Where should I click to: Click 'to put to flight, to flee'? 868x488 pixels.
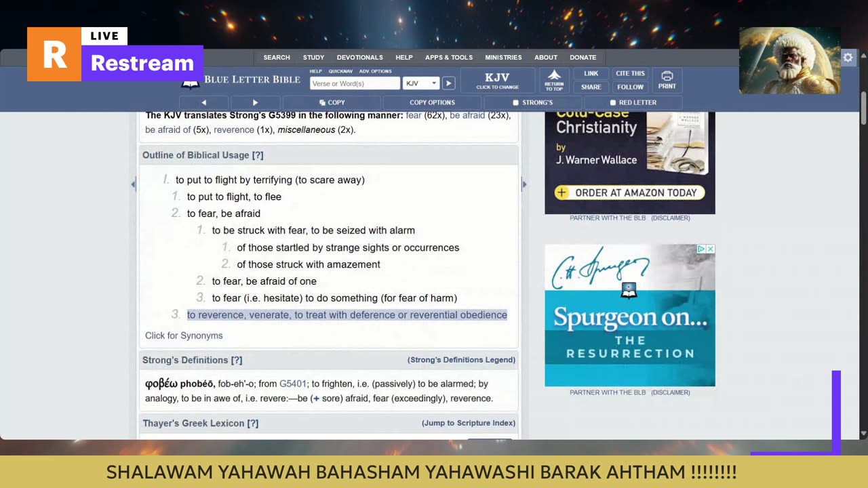[234, 197]
